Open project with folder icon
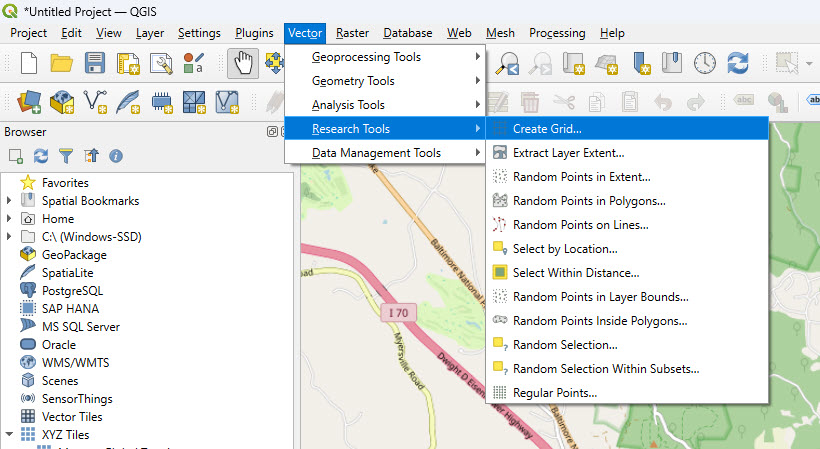820x449 pixels. click(62, 63)
